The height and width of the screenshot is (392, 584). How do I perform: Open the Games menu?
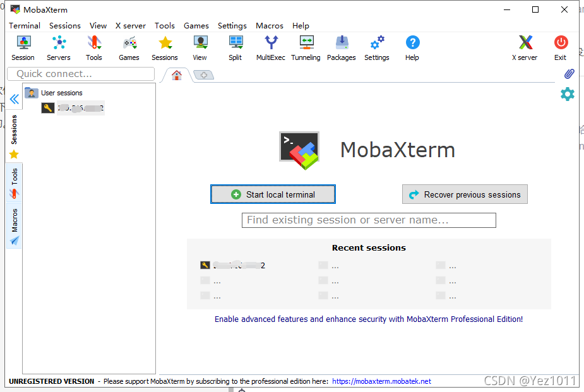196,26
